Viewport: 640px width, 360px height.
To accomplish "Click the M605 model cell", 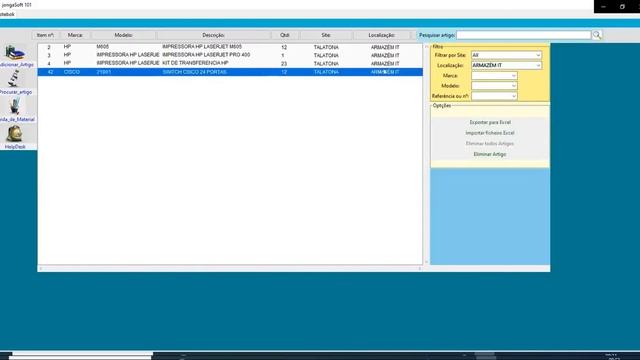I will point(103,47).
